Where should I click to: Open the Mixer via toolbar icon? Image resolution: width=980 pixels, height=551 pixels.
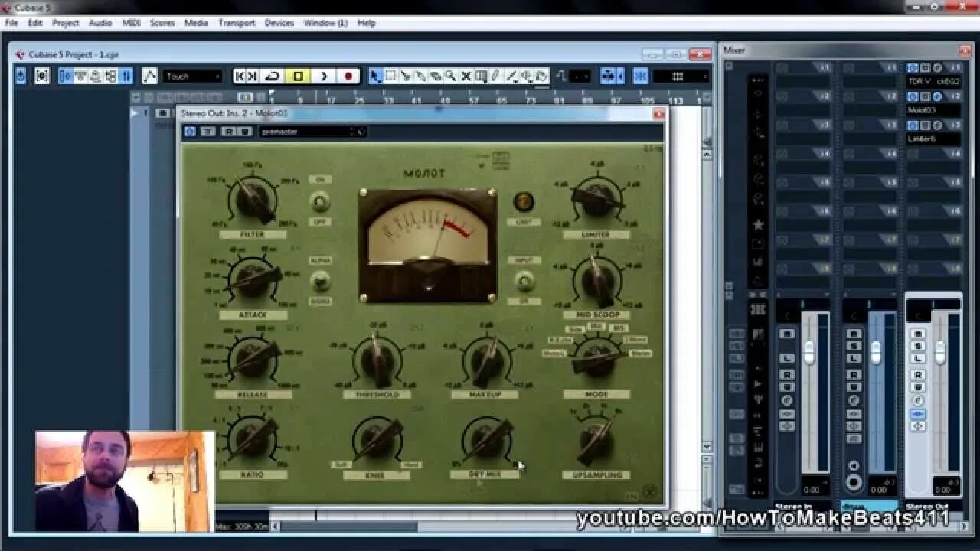[x=126, y=76]
